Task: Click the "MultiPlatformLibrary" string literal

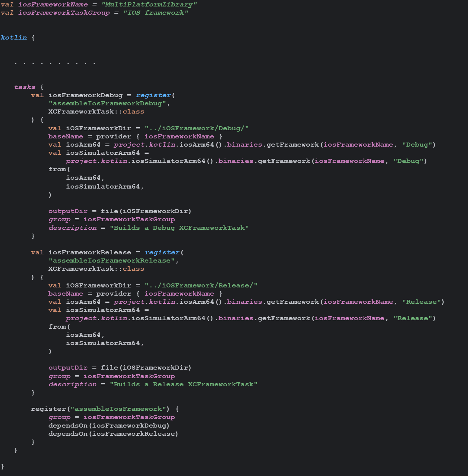Action: 149,4
